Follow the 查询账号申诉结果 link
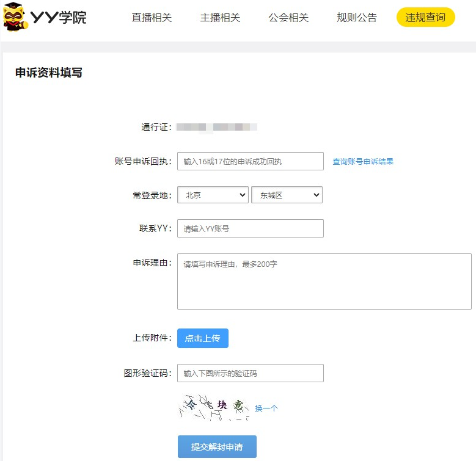 pyautogui.click(x=363, y=162)
